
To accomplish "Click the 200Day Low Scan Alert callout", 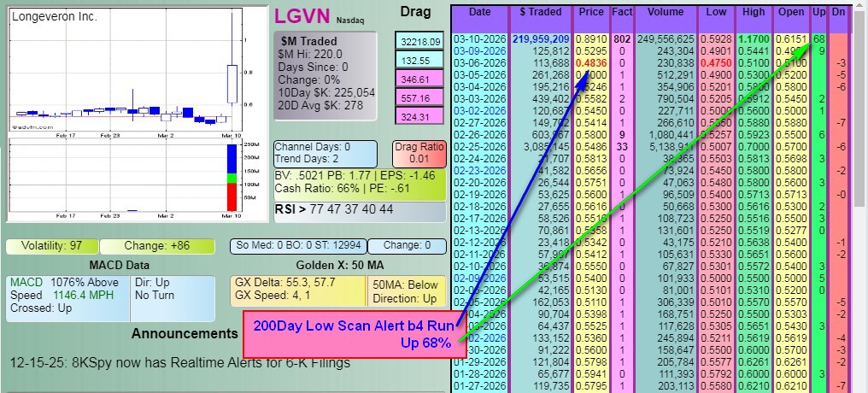I will tap(353, 334).
